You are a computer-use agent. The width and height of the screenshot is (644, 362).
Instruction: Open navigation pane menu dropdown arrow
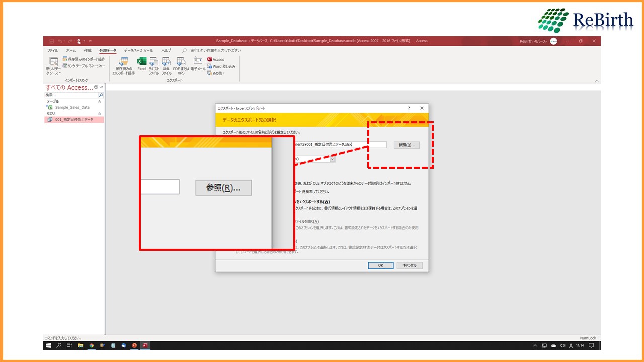click(96, 87)
